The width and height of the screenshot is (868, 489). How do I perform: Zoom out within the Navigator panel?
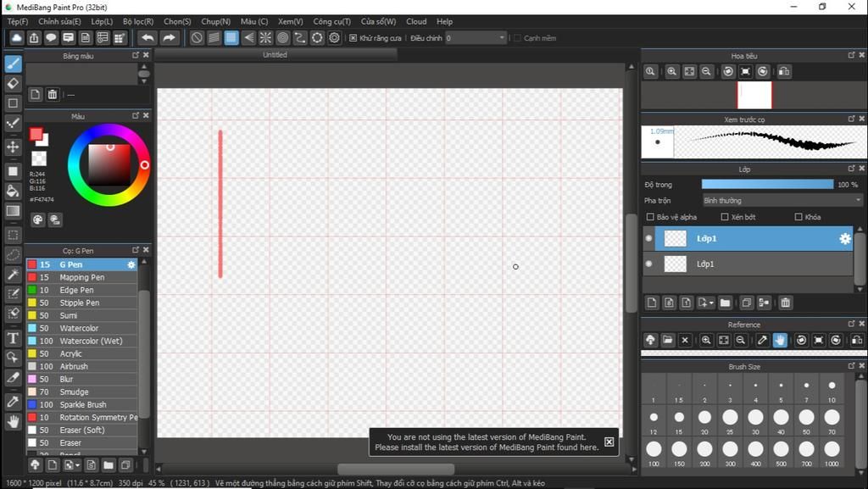(x=706, y=71)
